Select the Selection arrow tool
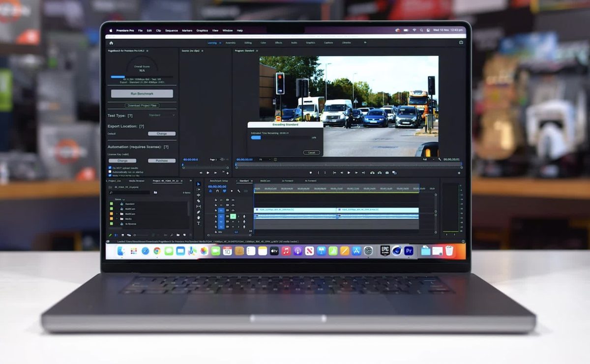590x364 pixels. click(199, 184)
